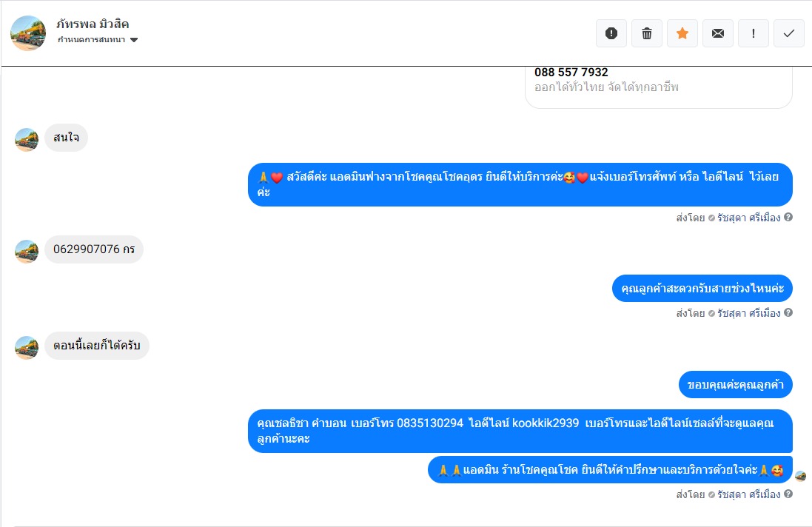812x527 pixels.
Task: Toggle the orange star follow-up icon
Action: [x=682, y=33]
